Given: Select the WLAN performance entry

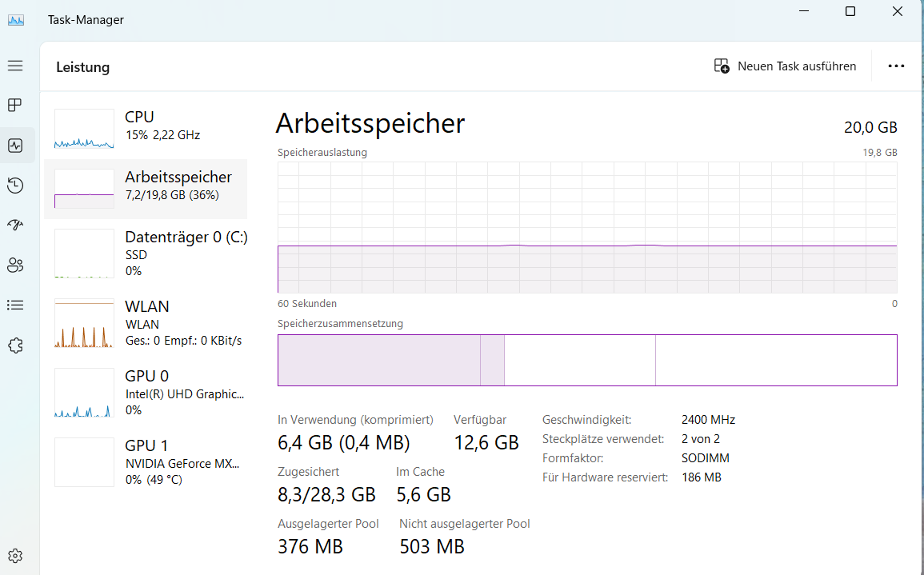Looking at the screenshot, I should point(146,322).
